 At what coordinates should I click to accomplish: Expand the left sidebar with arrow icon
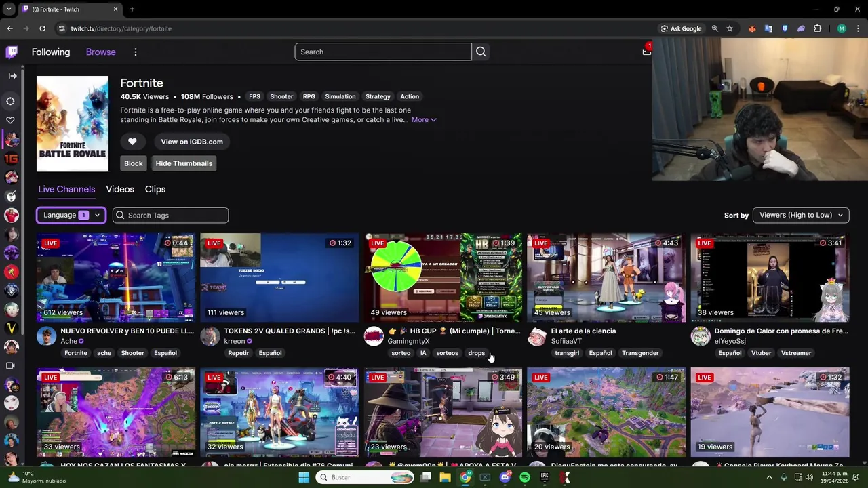(x=12, y=76)
